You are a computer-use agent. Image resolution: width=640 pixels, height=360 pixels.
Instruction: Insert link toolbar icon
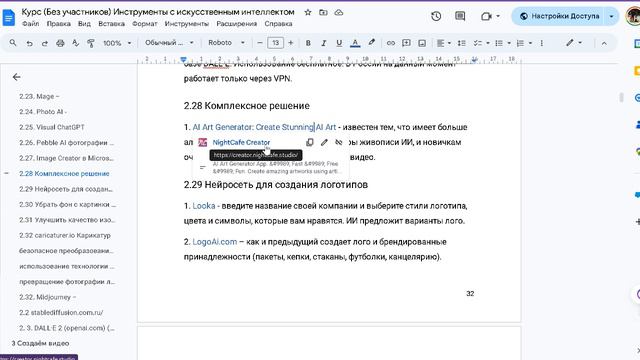tap(391, 43)
